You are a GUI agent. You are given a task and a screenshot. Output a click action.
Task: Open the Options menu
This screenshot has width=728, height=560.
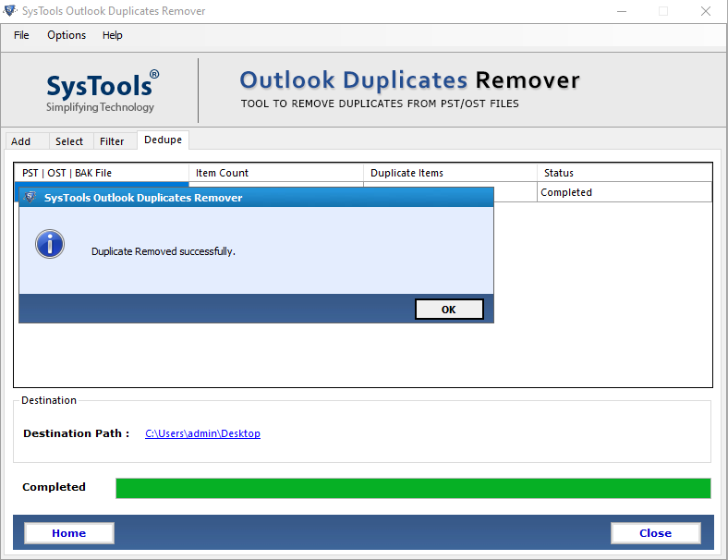tap(67, 35)
